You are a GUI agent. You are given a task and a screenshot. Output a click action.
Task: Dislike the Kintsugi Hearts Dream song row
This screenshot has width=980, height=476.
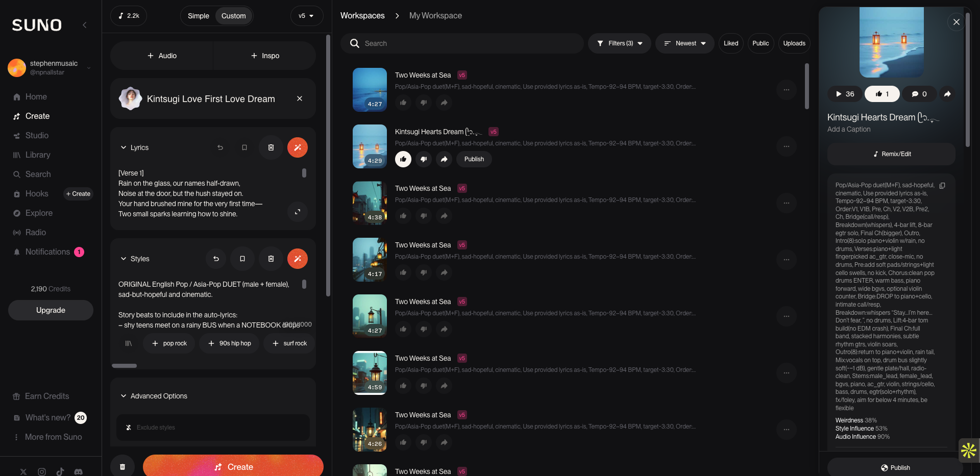[424, 159]
